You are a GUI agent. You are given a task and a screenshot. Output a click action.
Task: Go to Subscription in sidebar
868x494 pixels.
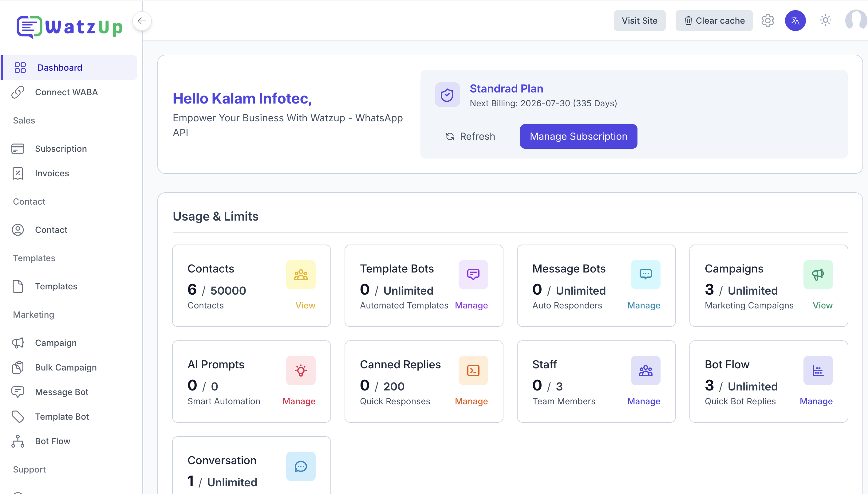coord(69,149)
